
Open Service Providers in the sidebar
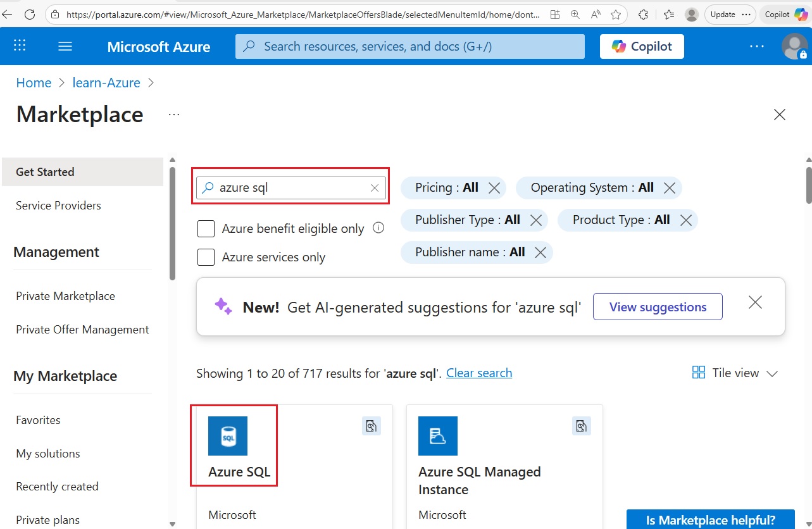[58, 206]
